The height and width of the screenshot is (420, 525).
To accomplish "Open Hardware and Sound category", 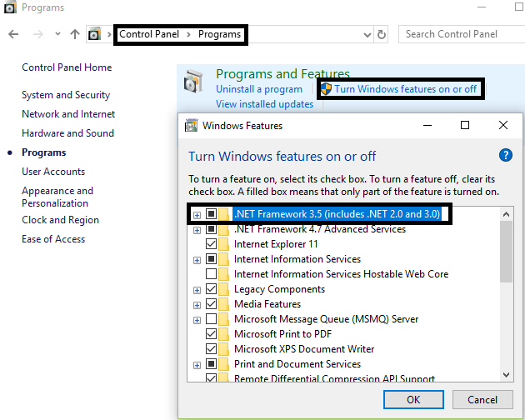I will 67,133.
